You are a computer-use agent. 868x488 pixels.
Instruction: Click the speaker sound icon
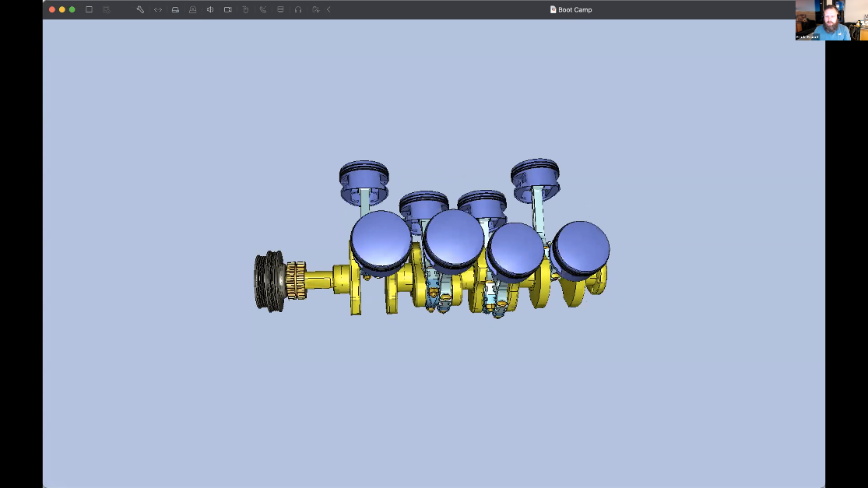click(x=210, y=9)
